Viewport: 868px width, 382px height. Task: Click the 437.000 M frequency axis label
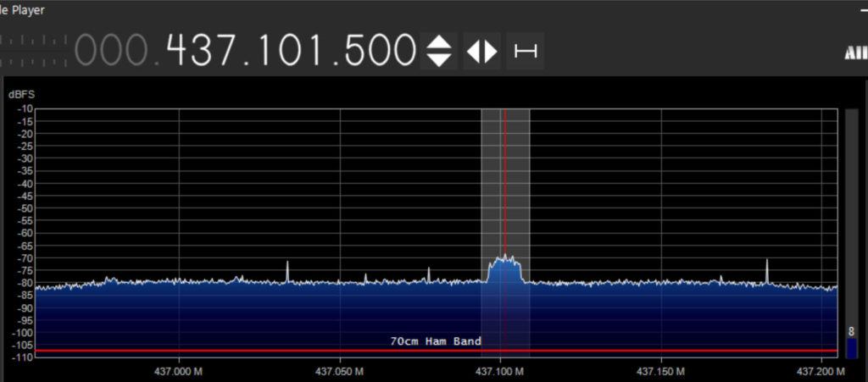click(179, 371)
